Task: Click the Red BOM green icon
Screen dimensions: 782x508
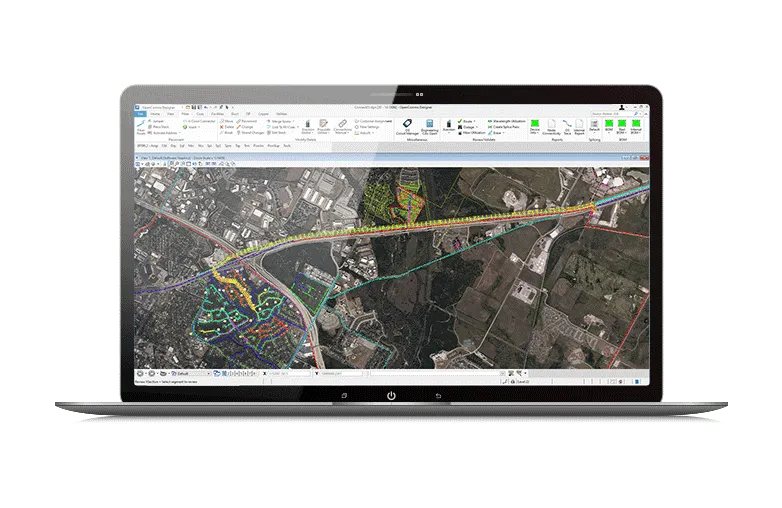Action: click(620, 127)
